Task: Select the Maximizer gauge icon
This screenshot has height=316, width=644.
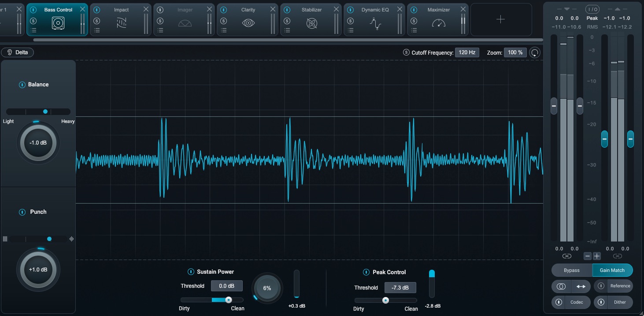Action: pyautogui.click(x=439, y=23)
